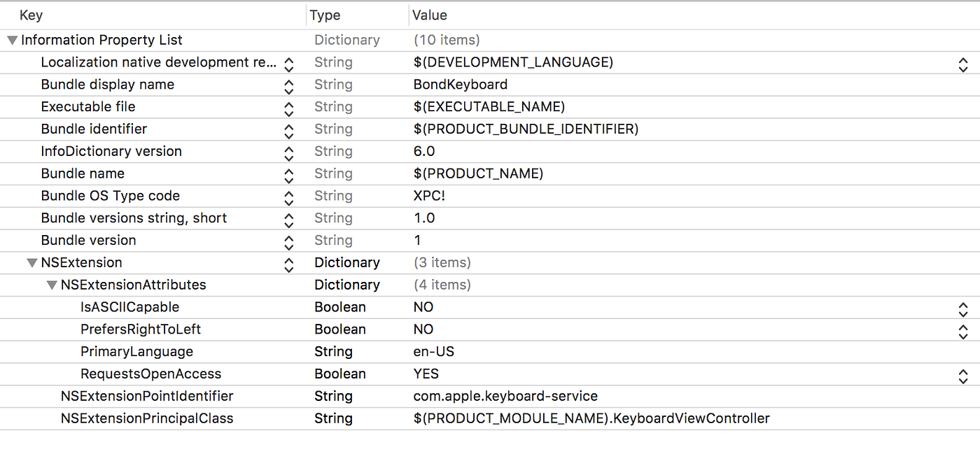Open key stepper for Bundle identifier
This screenshot has height=454, width=980.
point(288,132)
